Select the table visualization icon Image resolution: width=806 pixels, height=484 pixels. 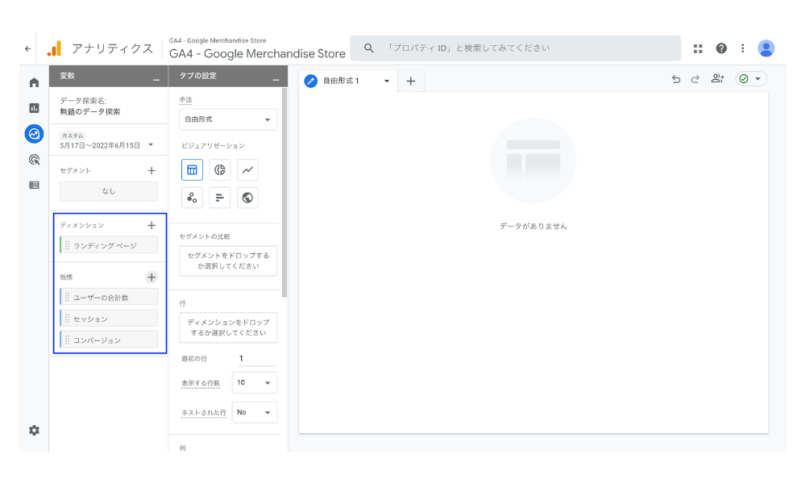(192, 170)
